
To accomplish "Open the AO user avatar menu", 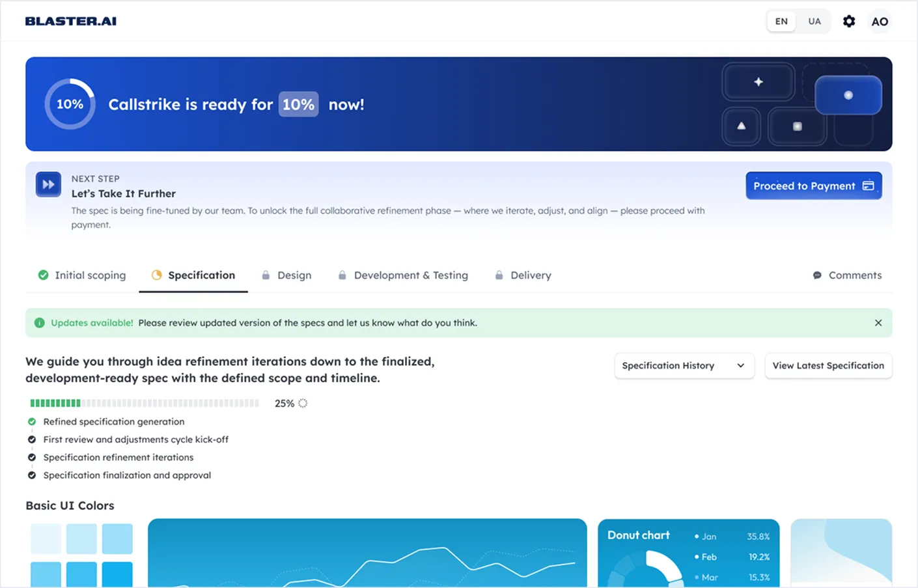I will click(x=880, y=21).
